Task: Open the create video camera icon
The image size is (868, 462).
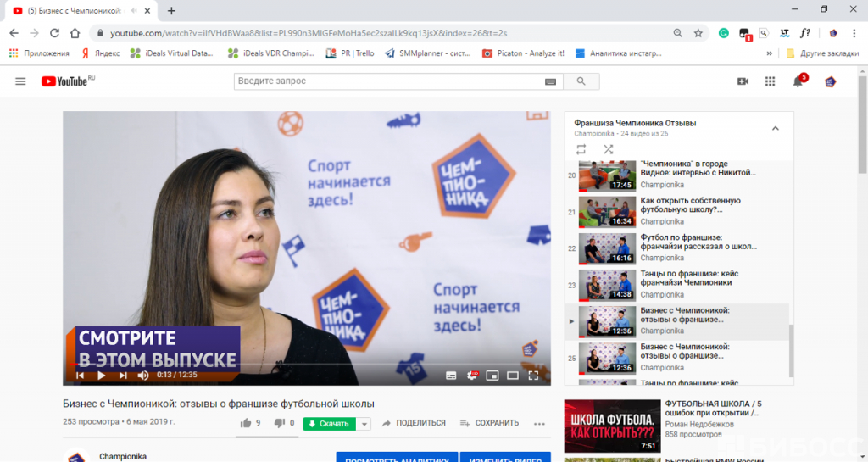Action: 743,81
